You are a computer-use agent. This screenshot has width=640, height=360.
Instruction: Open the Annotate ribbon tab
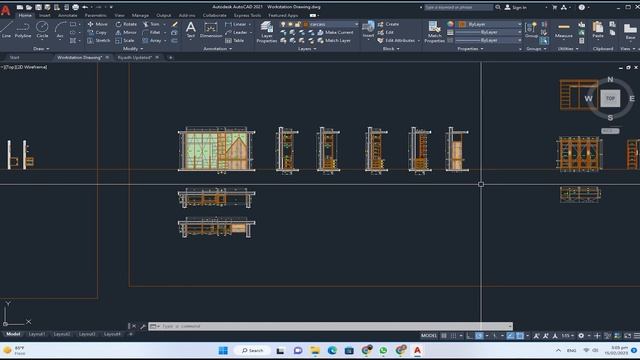pos(68,15)
